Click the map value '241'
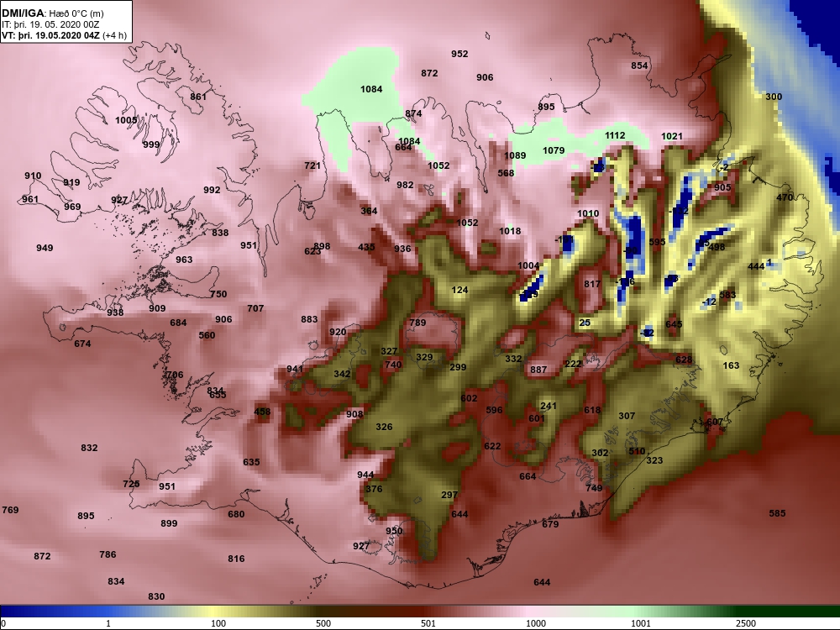The image size is (840, 630). pyautogui.click(x=548, y=406)
